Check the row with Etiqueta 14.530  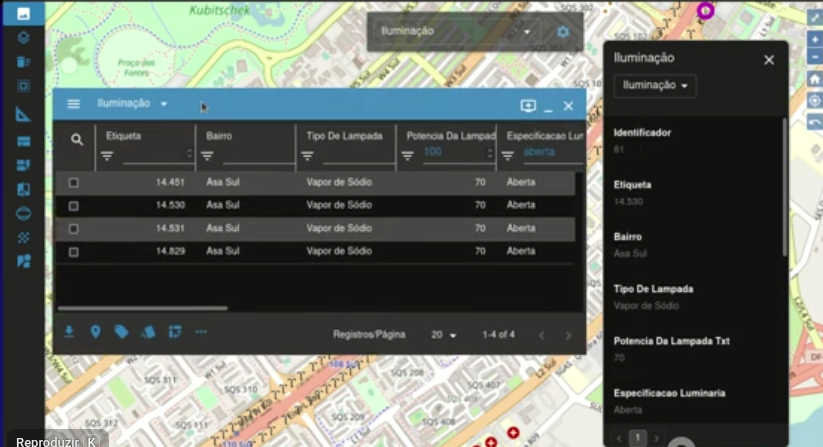[x=73, y=206]
